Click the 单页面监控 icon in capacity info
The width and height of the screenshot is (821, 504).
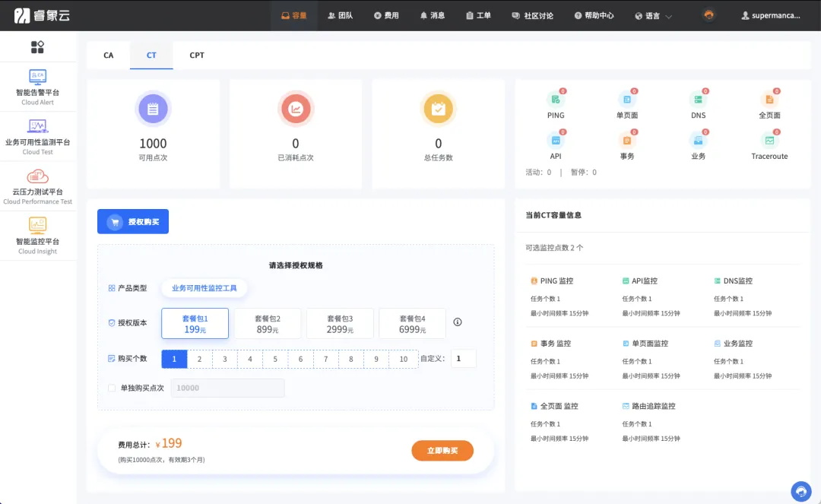625,344
